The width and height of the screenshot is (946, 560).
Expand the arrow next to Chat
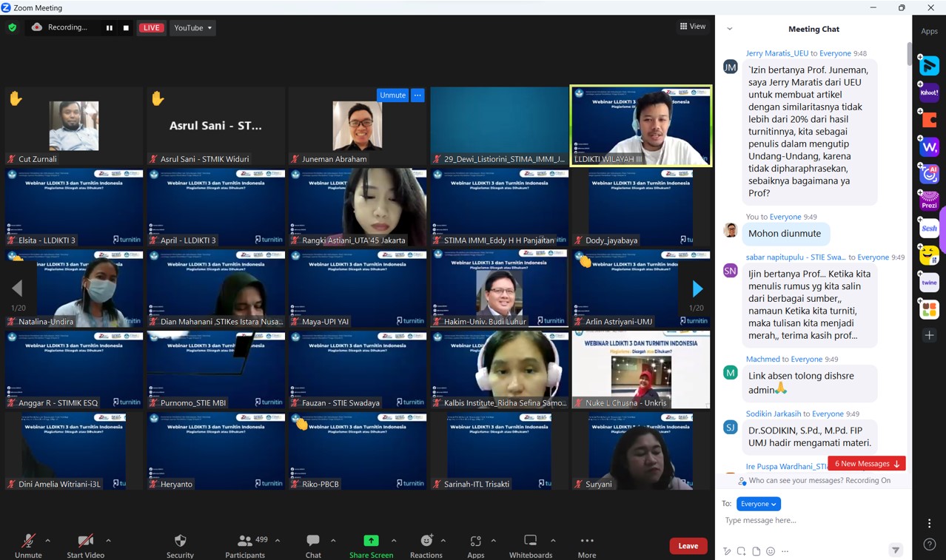click(x=333, y=541)
